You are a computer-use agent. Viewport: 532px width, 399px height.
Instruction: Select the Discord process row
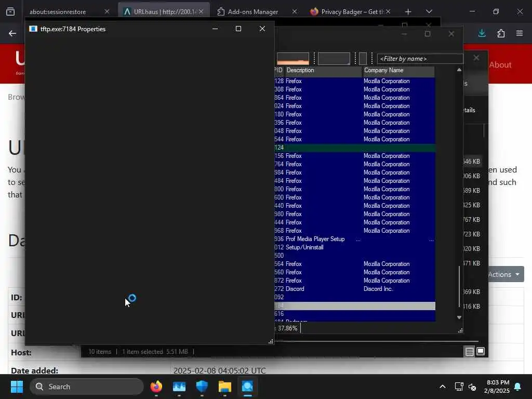pos(354,289)
